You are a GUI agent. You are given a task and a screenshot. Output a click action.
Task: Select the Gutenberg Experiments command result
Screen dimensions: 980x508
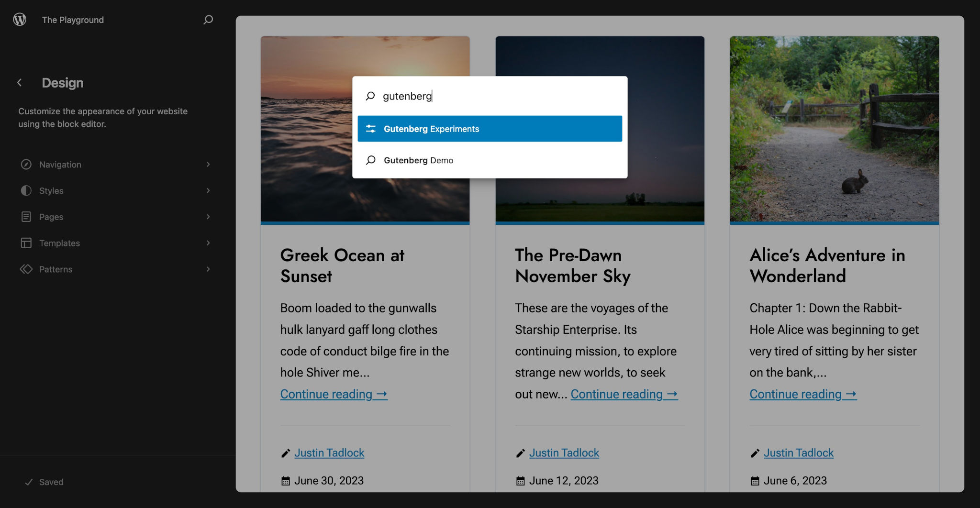[x=490, y=129]
